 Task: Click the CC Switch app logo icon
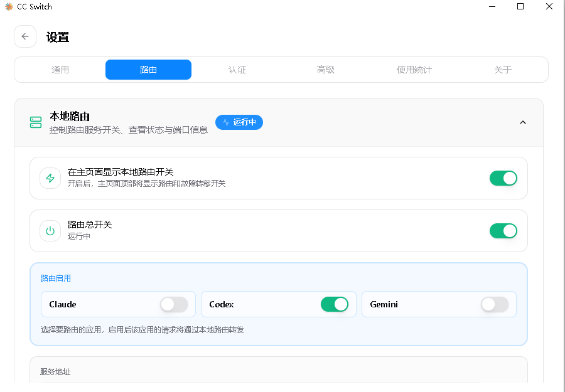click(x=9, y=6)
